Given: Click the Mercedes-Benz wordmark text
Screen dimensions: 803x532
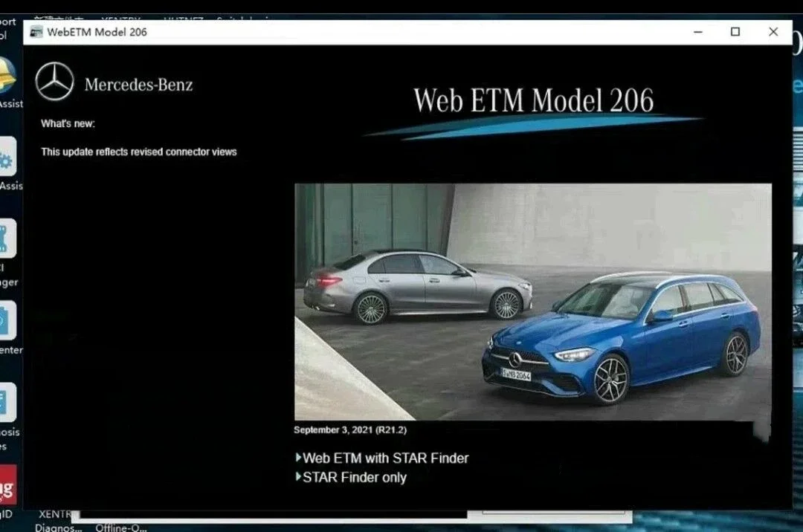Looking at the screenshot, I should pyautogui.click(x=139, y=85).
